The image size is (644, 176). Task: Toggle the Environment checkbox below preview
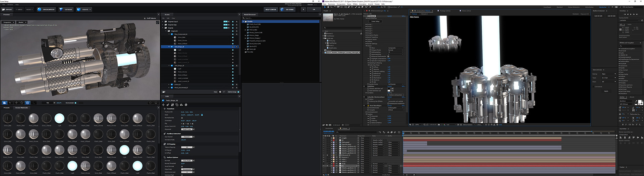75,103
